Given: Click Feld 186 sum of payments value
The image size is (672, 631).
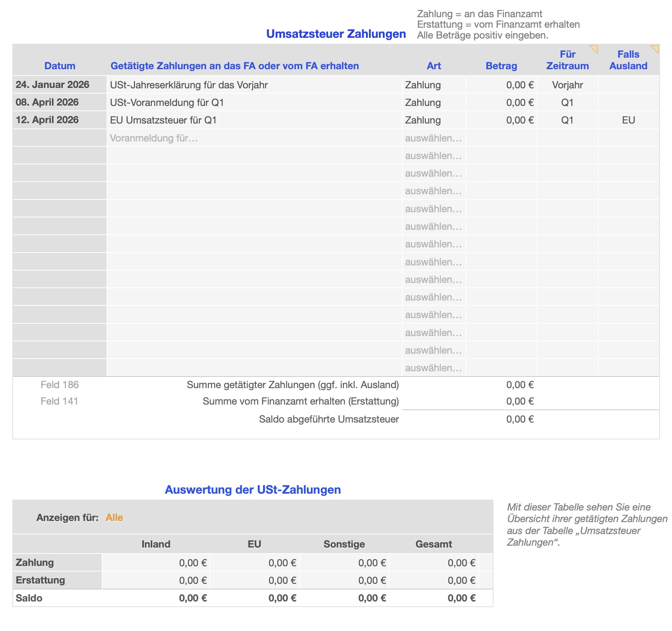Looking at the screenshot, I should 519,385.
